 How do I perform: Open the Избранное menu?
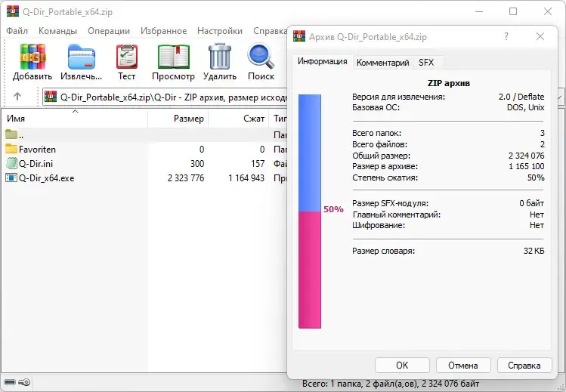[163, 31]
